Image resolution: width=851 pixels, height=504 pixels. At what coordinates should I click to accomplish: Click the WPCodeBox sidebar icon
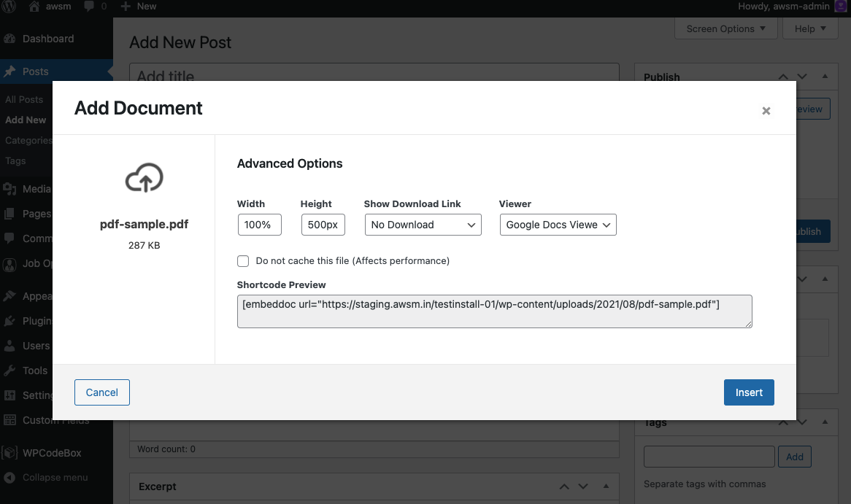click(10, 453)
